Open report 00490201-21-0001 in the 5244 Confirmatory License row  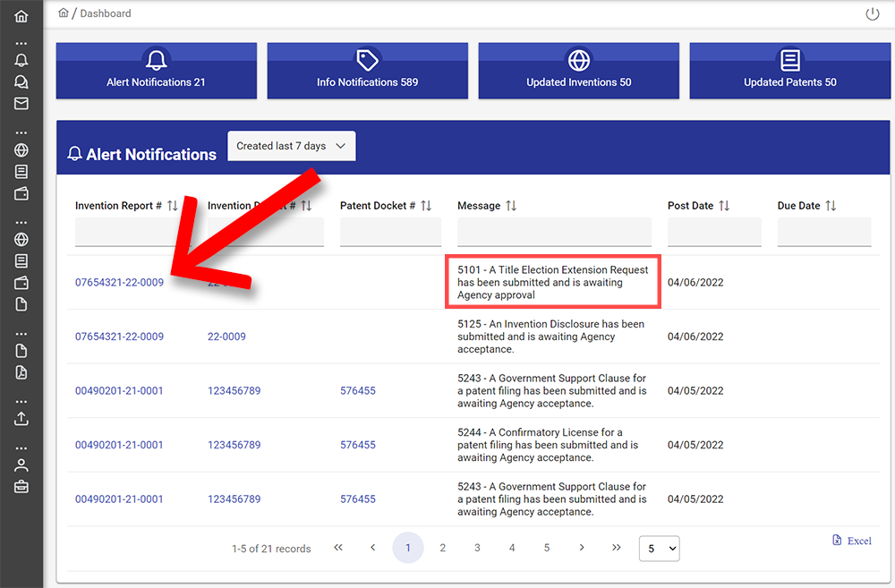[119, 445]
